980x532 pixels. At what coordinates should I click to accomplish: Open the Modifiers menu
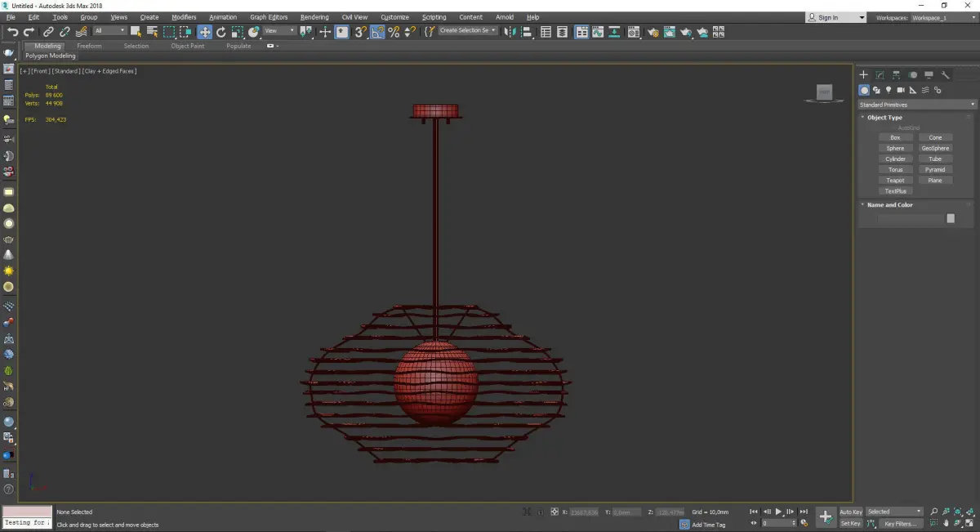(184, 17)
